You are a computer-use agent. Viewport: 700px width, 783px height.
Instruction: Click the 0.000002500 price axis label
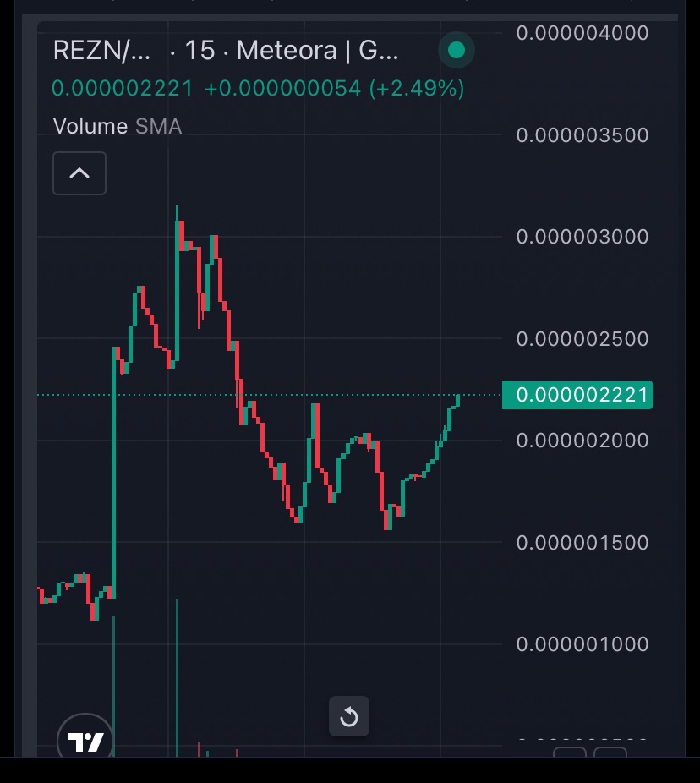coord(582,339)
